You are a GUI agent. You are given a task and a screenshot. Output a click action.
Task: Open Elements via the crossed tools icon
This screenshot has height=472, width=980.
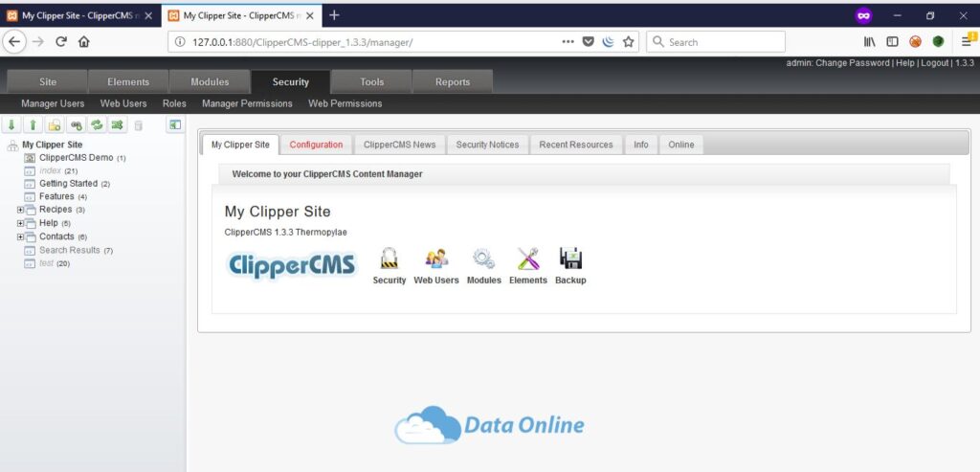point(528,258)
